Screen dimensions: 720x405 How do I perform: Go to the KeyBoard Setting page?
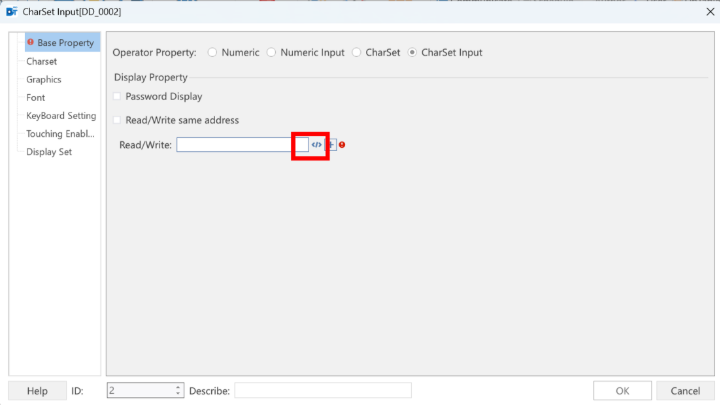(61, 116)
